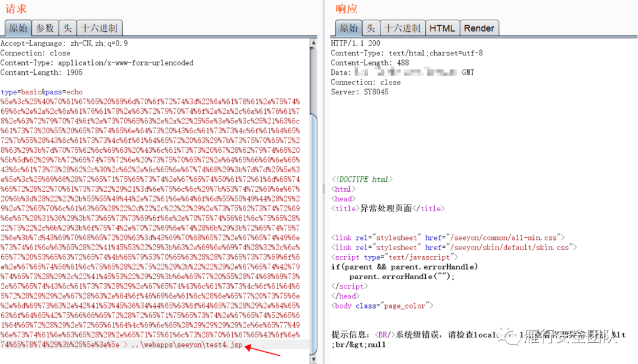Click the request panel vertical scrollbar thumb
The image size is (638, 364).
(313, 234)
